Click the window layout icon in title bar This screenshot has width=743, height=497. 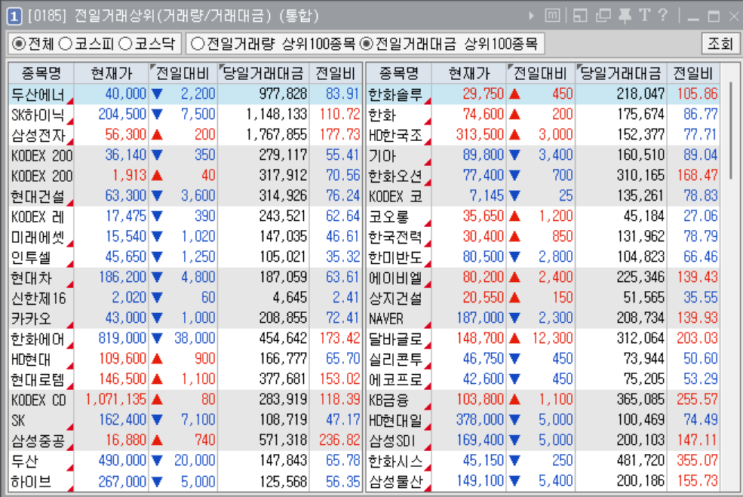pyautogui.click(x=580, y=16)
